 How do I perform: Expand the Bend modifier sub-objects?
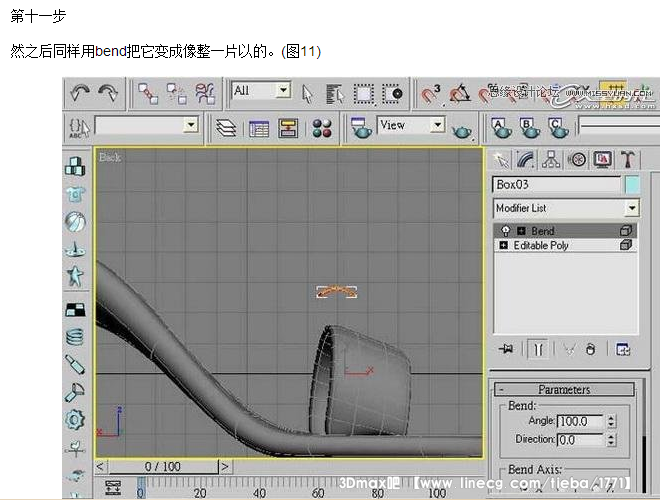tap(521, 231)
